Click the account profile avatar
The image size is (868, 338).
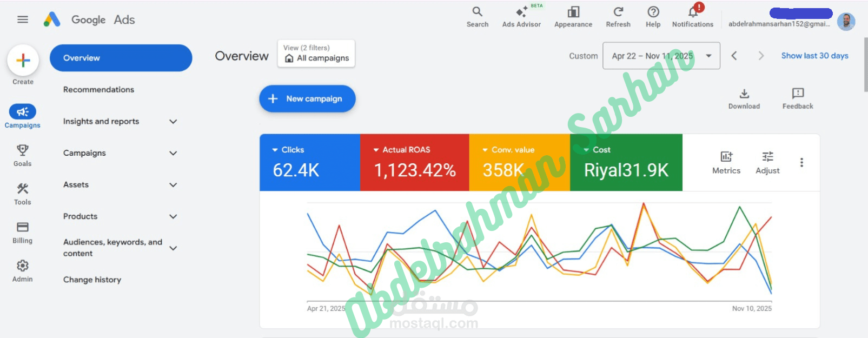(x=846, y=22)
